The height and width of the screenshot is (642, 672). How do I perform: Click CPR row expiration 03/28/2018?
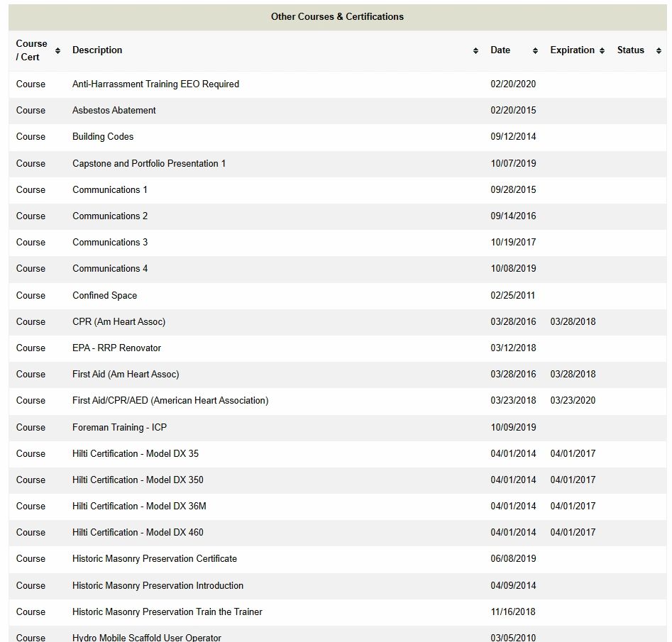[x=573, y=322]
